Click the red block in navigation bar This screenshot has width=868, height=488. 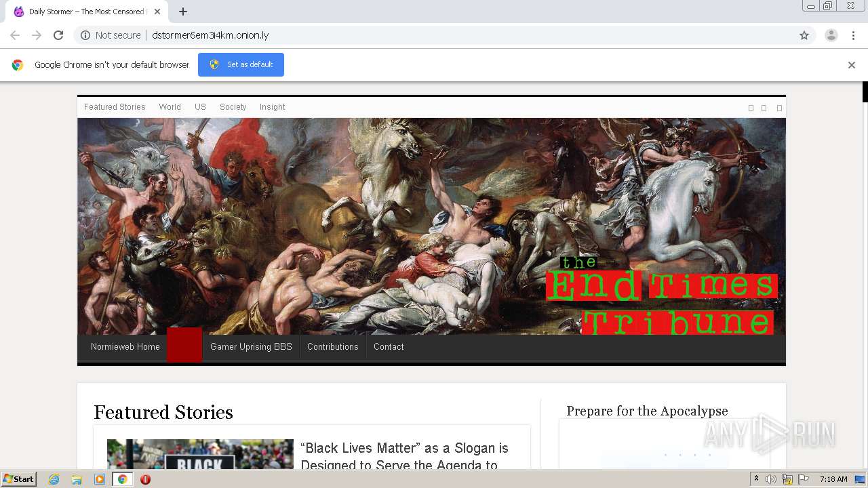click(x=184, y=345)
